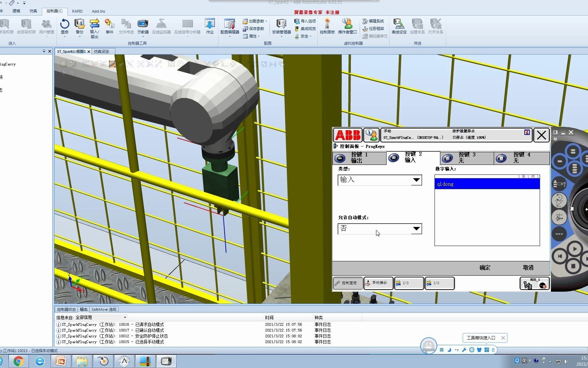Click the axis 1-3/4-6 motion mode hard button

point(559,217)
